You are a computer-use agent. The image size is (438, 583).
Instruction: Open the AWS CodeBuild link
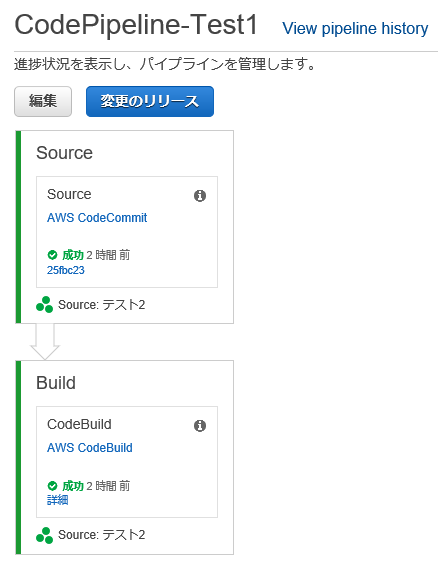[90, 448]
